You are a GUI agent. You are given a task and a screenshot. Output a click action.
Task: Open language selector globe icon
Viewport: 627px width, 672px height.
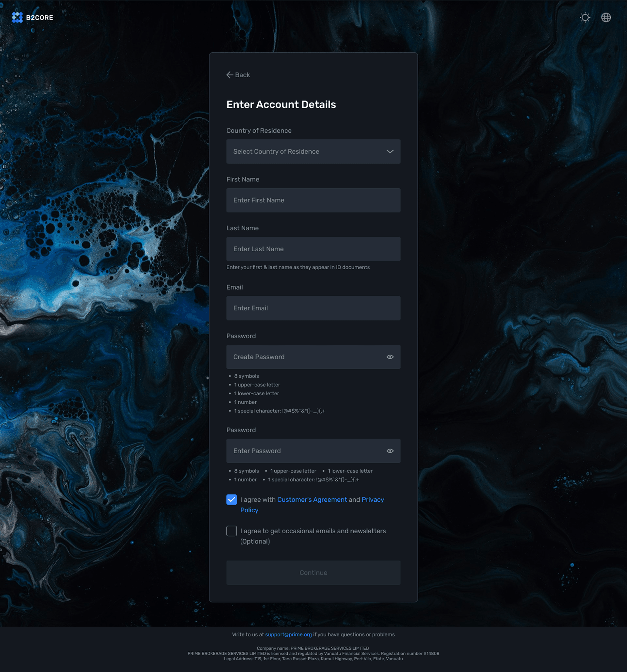tap(606, 17)
